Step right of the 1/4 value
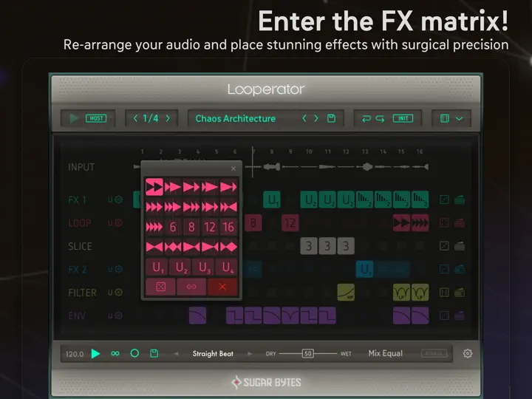The image size is (532, 399). (x=168, y=118)
